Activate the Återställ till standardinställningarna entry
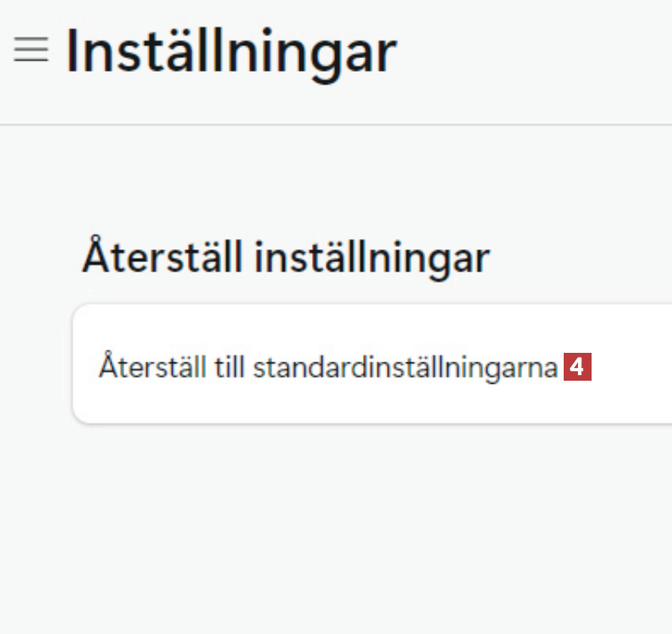Viewport: 672px width, 634px height. (372, 364)
